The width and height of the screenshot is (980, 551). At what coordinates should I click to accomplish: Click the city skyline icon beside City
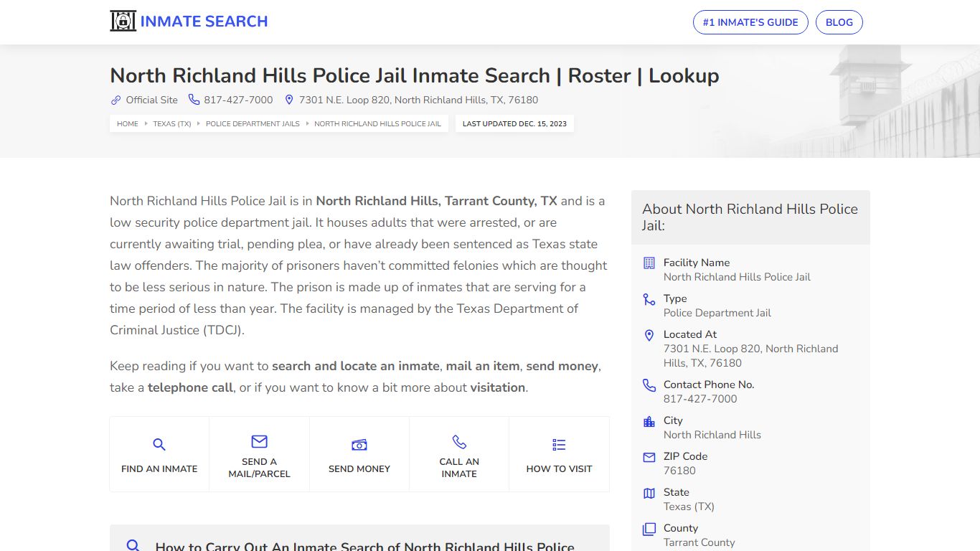pyautogui.click(x=649, y=421)
